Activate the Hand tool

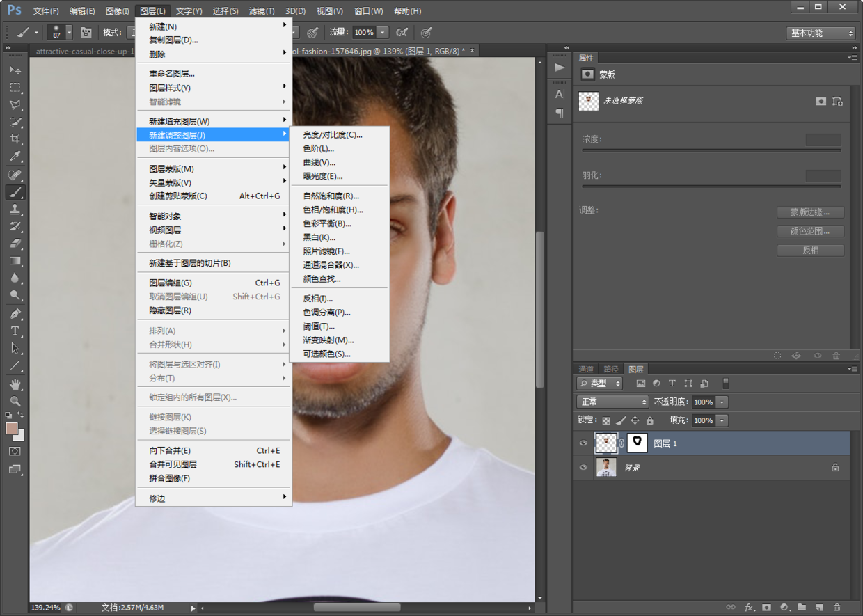pyautogui.click(x=15, y=384)
